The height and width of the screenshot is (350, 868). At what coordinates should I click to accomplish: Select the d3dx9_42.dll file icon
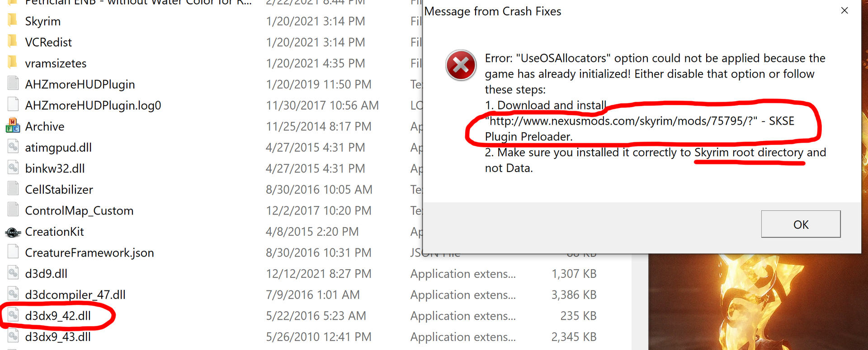pyautogui.click(x=13, y=315)
